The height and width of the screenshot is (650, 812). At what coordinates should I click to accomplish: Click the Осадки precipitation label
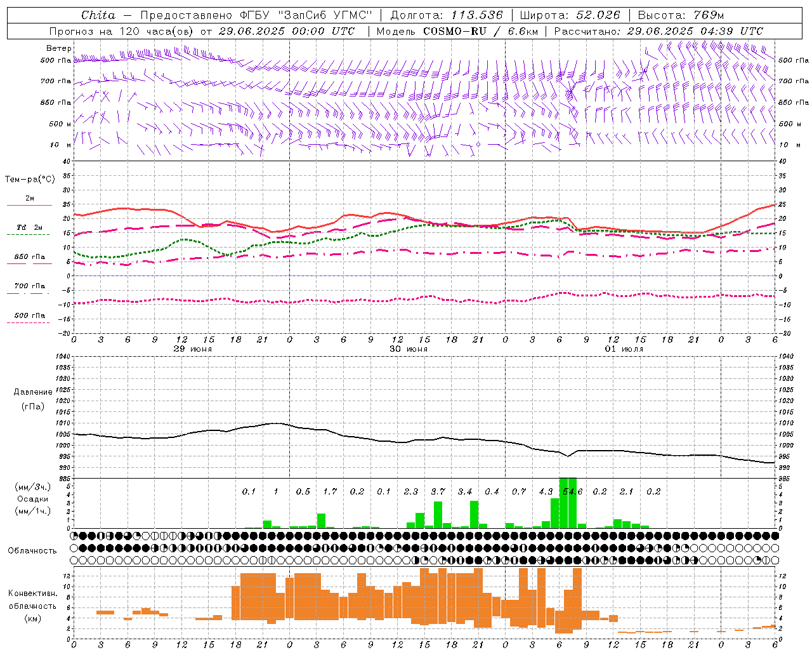point(32,499)
